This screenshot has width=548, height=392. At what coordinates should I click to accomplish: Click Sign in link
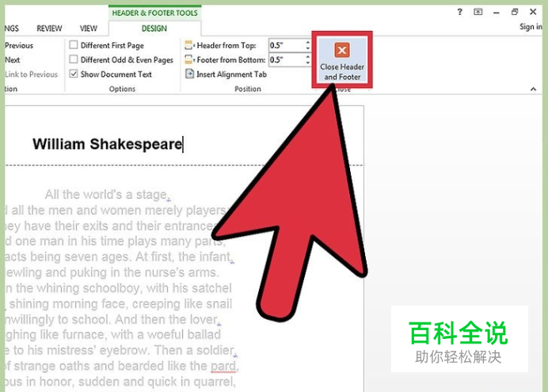coord(531,27)
